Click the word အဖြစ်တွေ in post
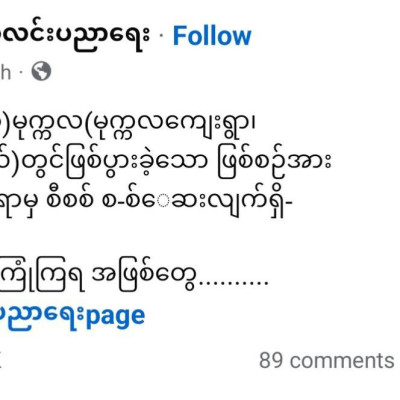 click(x=143, y=277)
